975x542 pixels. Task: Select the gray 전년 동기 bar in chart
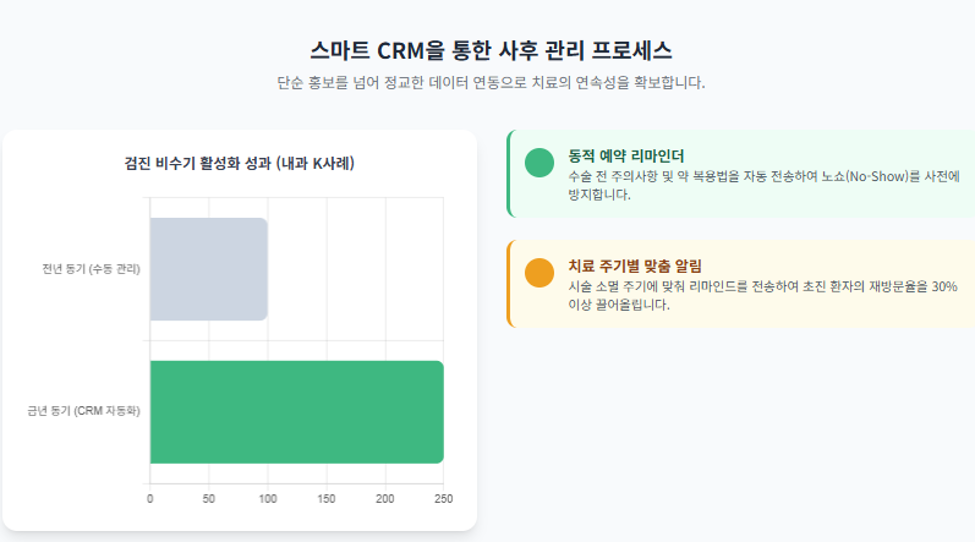209,269
